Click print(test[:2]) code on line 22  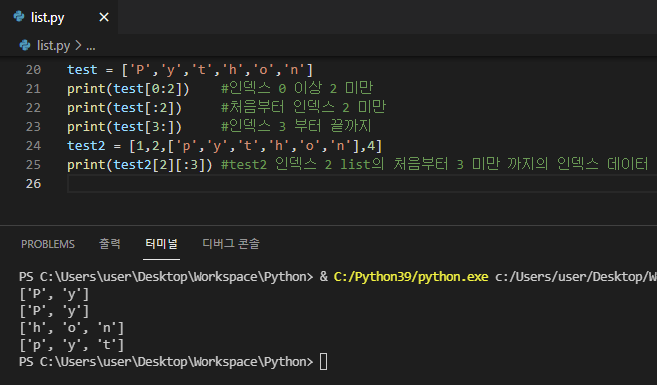pos(124,108)
